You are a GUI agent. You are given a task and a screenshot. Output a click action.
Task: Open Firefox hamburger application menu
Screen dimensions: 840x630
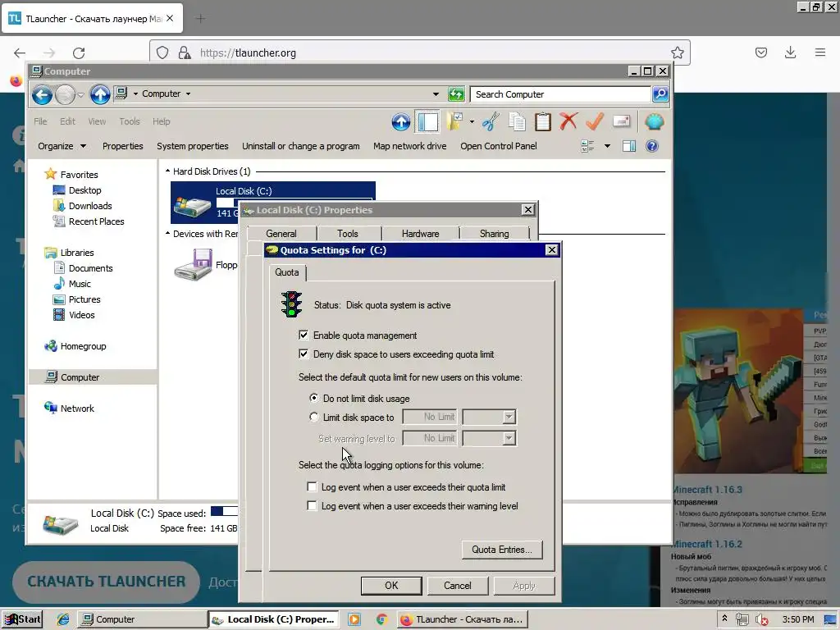[x=820, y=52]
